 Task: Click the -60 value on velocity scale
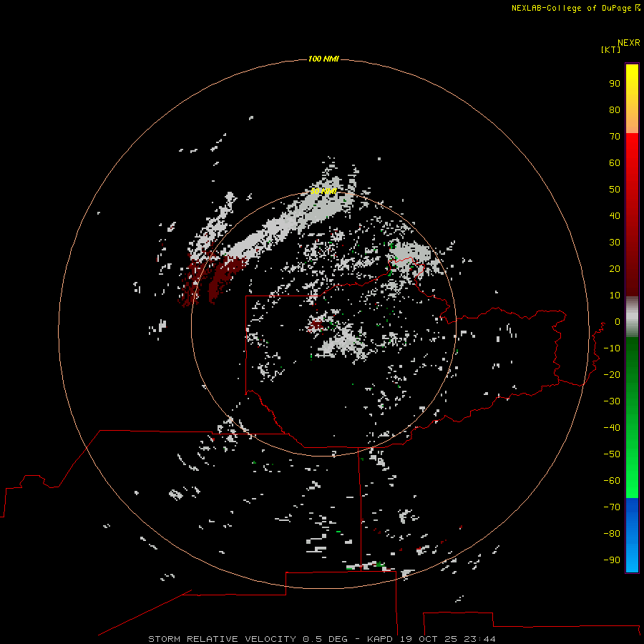pyautogui.click(x=612, y=481)
